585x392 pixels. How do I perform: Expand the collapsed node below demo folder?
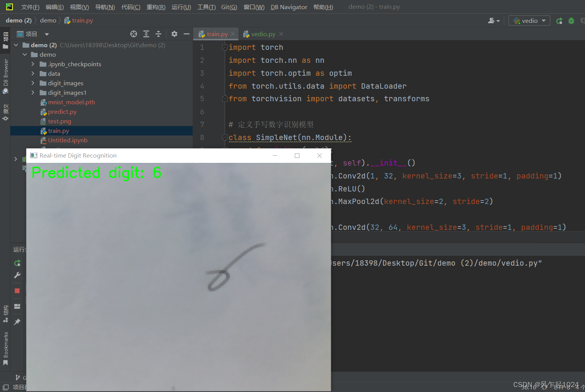(16, 159)
